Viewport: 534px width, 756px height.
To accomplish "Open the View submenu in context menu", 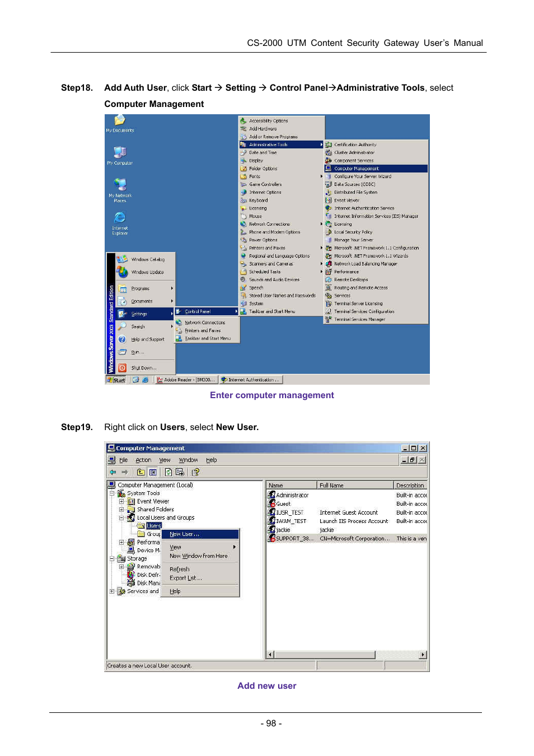I will point(200,547).
